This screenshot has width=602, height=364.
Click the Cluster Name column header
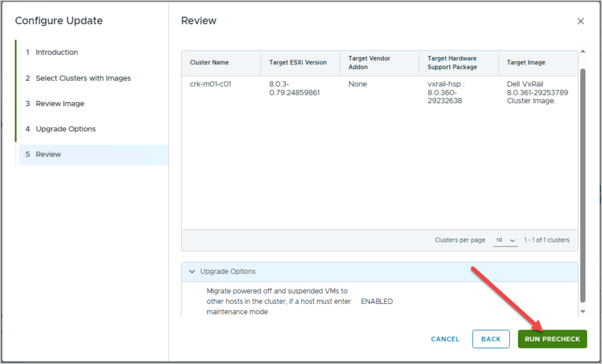pos(209,62)
